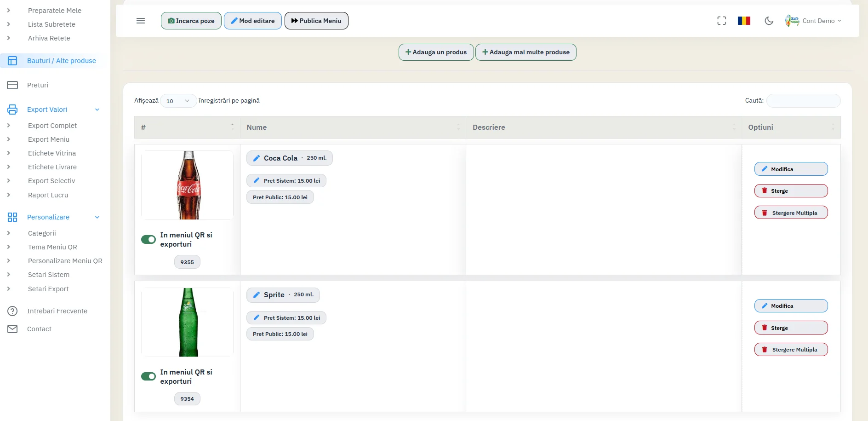Click trash icon in Coca Cola Stergere Multipla
This screenshot has width=868, height=421.
coord(765,213)
